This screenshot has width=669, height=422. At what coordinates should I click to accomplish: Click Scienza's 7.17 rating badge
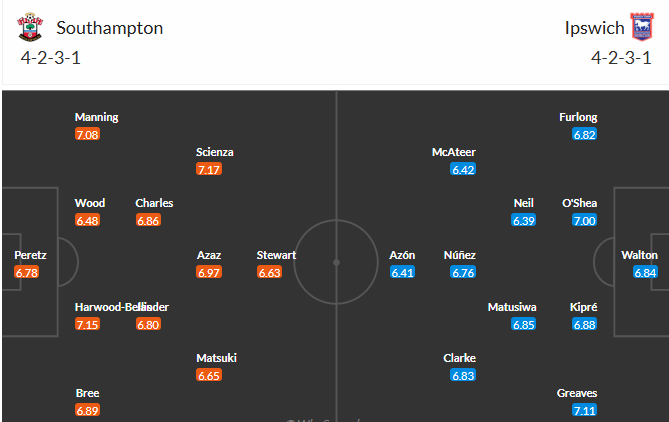point(209,170)
